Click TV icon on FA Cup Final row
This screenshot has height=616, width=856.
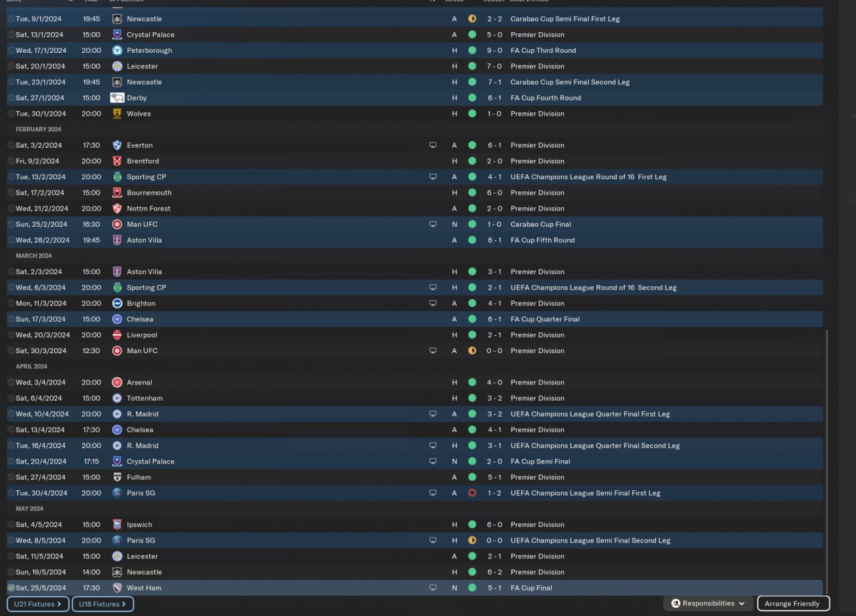pos(433,588)
